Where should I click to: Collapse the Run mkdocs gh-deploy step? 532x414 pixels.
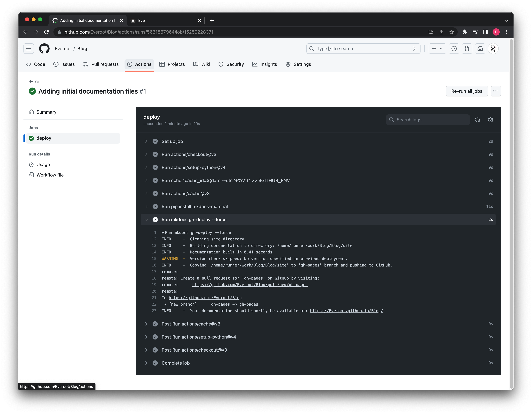point(146,219)
